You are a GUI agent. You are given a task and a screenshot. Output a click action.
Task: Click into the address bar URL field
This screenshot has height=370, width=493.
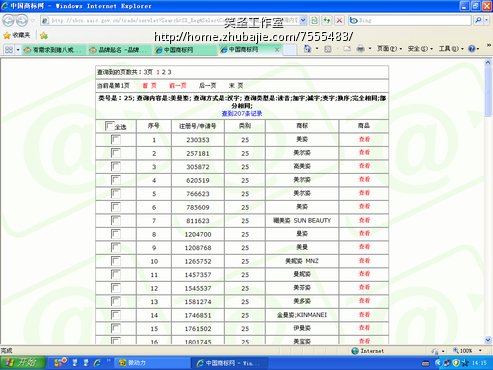173,20
